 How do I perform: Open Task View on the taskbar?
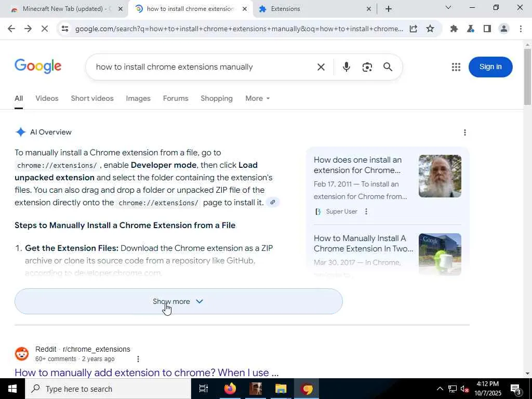point(203,389)
